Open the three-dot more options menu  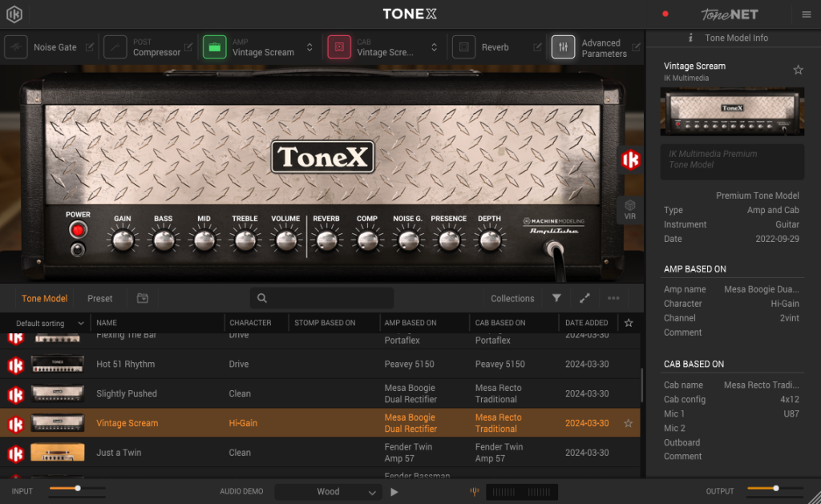click(x=613, y=298)
